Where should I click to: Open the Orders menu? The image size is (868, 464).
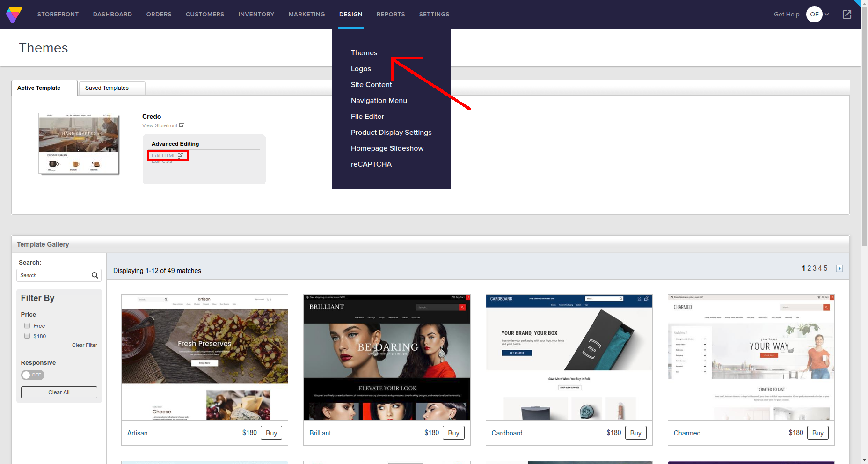[x=159, y=15]
